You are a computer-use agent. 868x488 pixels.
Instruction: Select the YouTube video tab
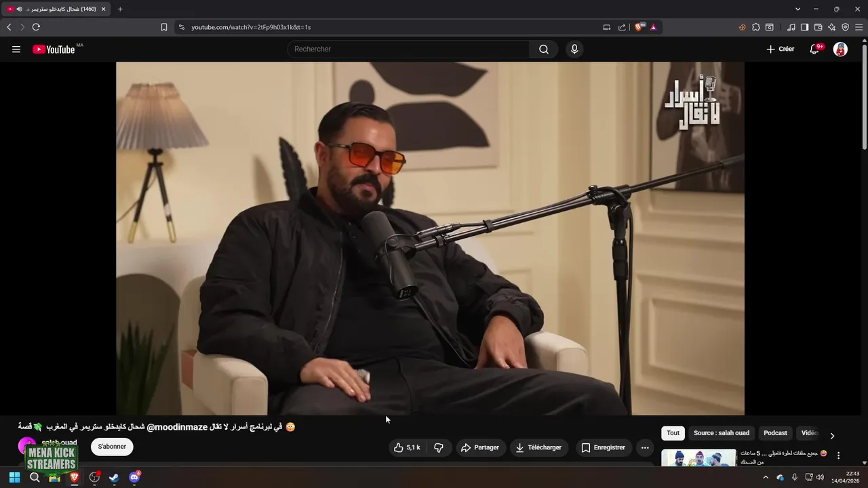[56, 9]
